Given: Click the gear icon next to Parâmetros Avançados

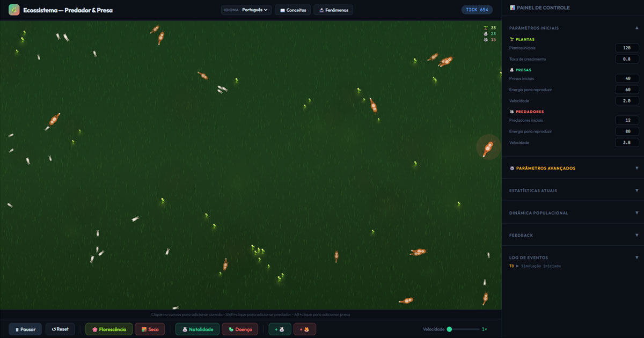Looking at the screenshot, I should coord(511,168).
